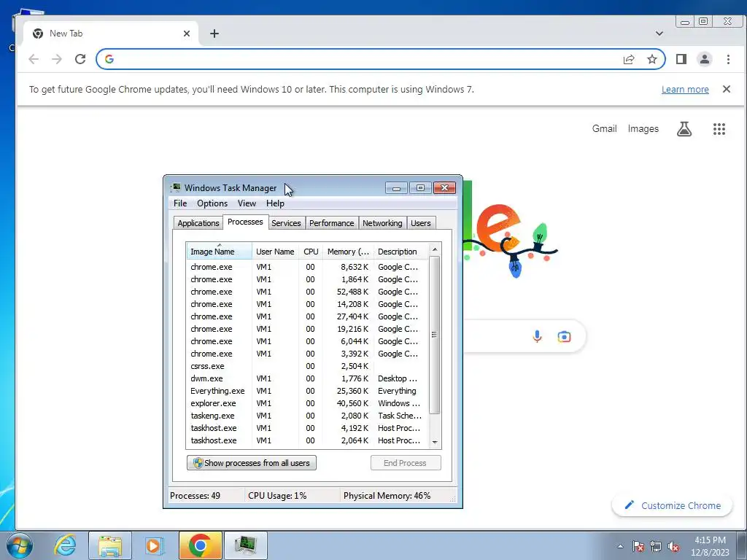Image resolution: width=747 pixels, height=560 pixels.
Task: Close the New Tab tab
Action: pyautogui.click(x=187, y=34)
